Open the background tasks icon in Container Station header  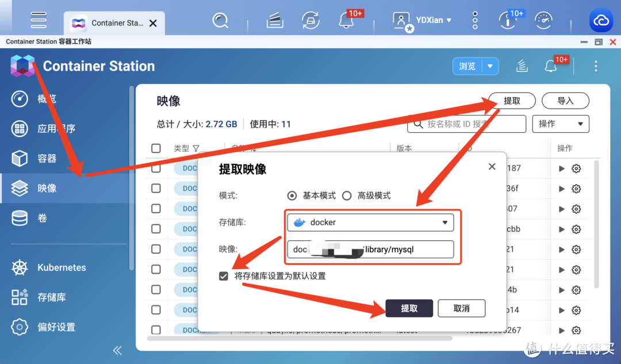522,66
